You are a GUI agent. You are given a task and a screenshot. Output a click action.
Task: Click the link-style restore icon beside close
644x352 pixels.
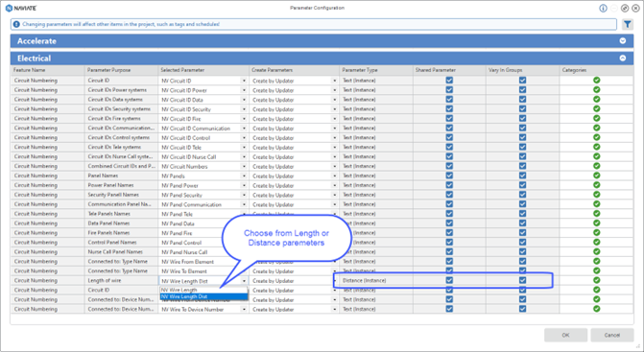[x=624, y=9]
